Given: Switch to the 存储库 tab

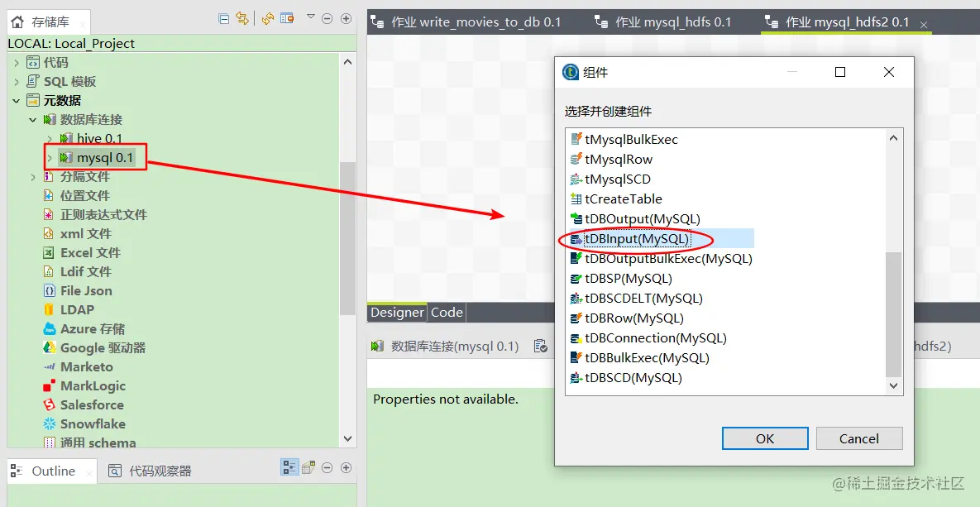Looking at the screenshot, I should (x=49, y=22).
